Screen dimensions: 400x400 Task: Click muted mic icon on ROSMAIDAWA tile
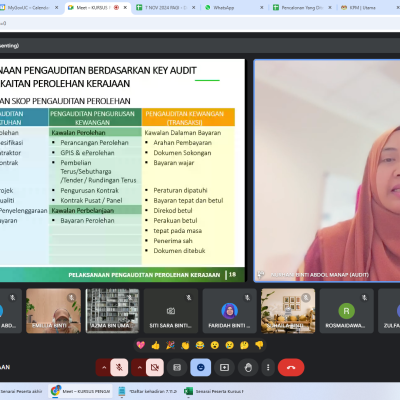[x=365, y=297]
